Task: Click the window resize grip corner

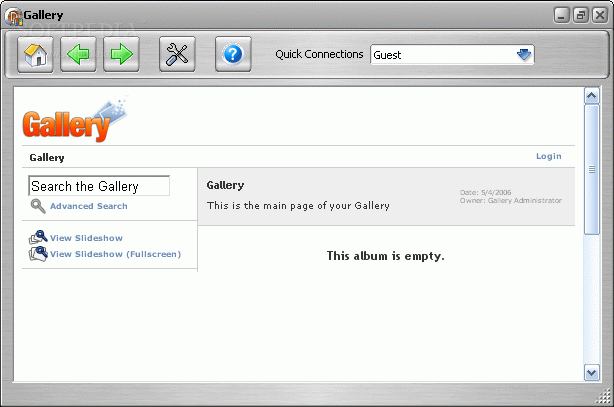Action: pyautogui.click(x=603, y=396)
